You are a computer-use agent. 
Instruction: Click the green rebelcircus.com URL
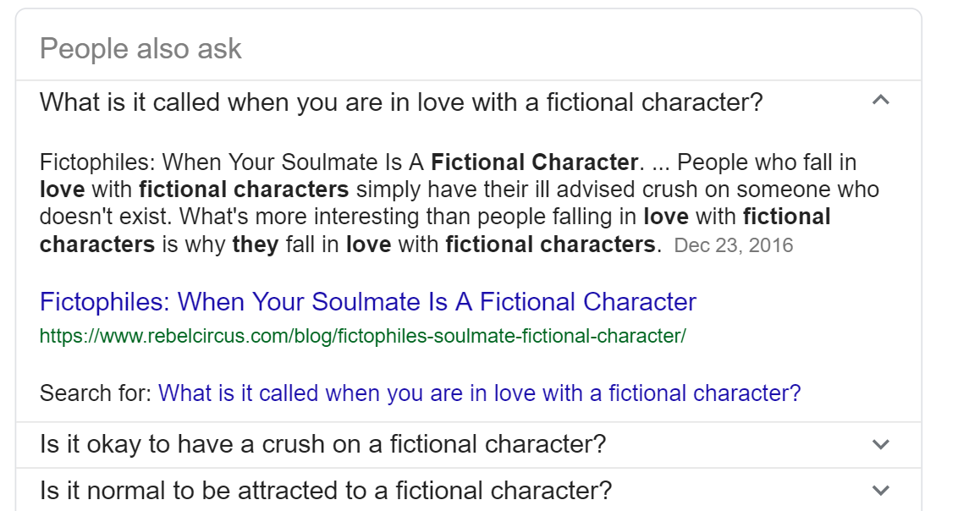(x=362, y=336)
